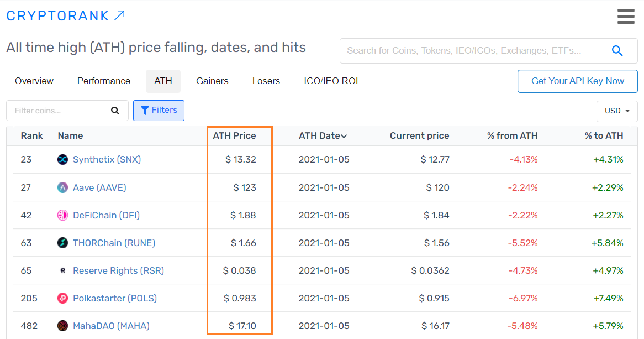Open the Gainers tab
Viewport: 644px width, 339px height.
tap(212, 81)
